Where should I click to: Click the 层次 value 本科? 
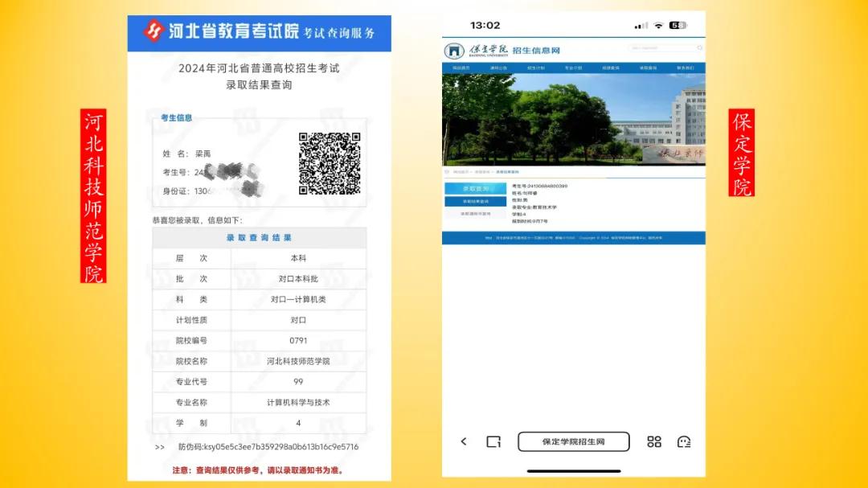[x=298, y=258]
